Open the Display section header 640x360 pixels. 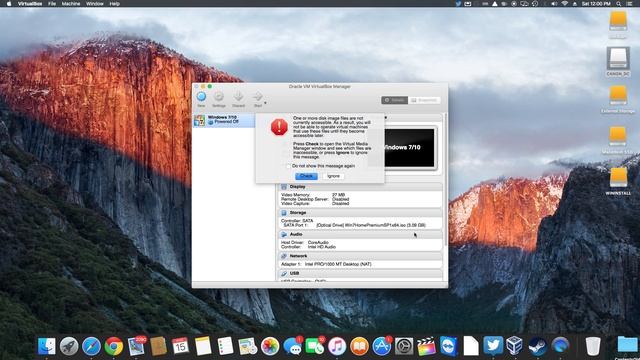pyautogui.click(x=360, y=187)
